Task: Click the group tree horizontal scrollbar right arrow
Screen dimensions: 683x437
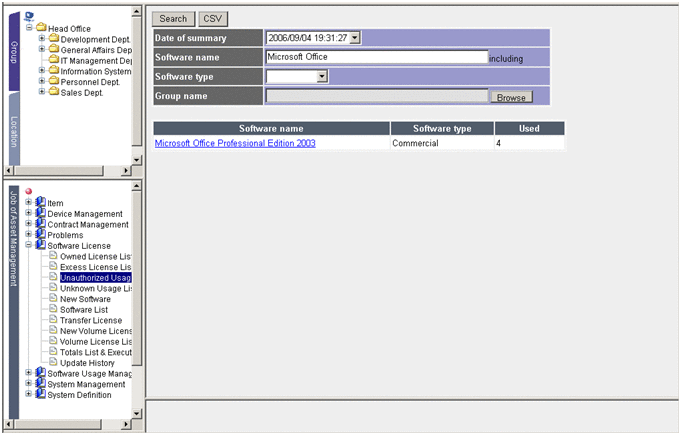Action: pyautogui.click(x=126, y=170)
